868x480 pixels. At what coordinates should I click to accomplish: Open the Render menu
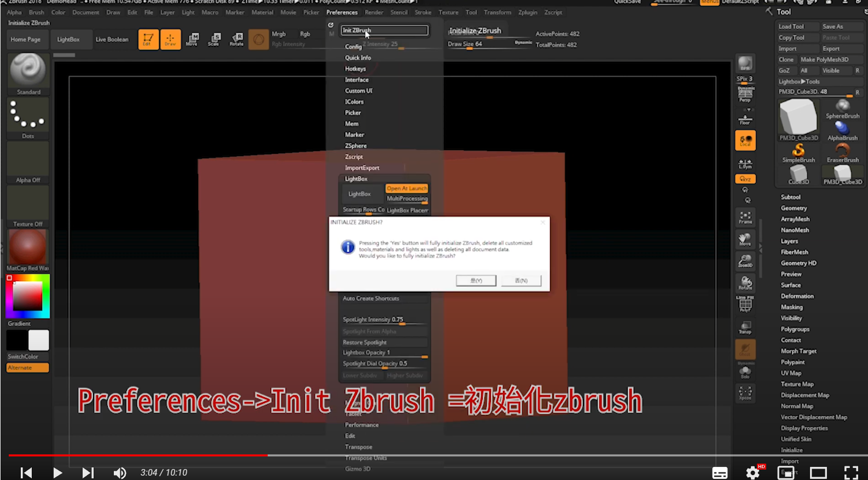pos(374,12)
